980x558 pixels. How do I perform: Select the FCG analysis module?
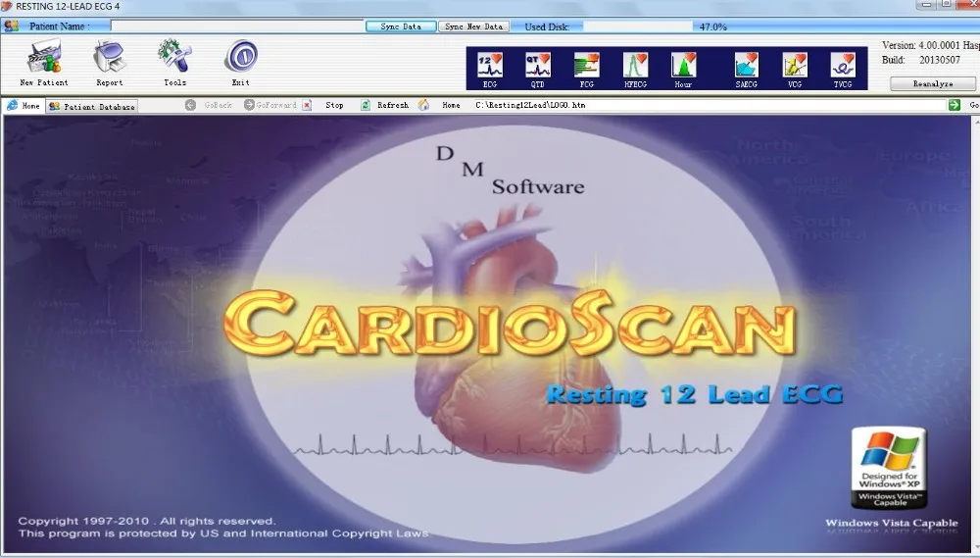click(586, 70)
